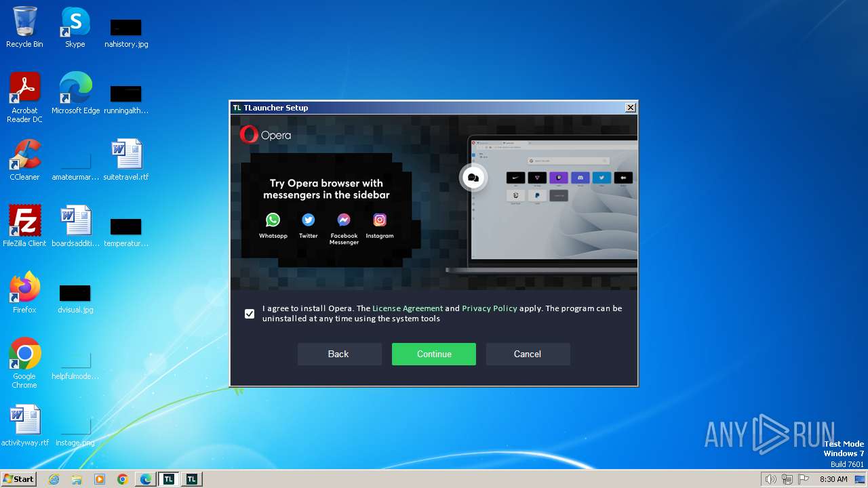This screenshot has height=488, width=868.
Task: Select the Acrobat Reader DC shortcut
Action: [24, 97]
